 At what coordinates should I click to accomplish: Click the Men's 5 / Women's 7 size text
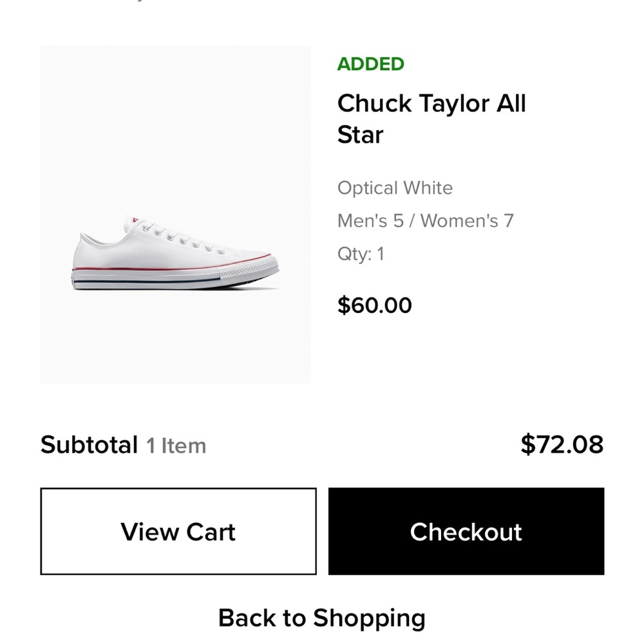pyautogui.click(x=424, y=220)
